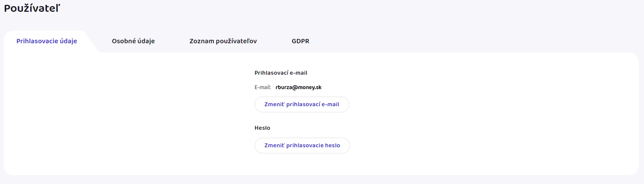Select the displayed login e-mail value
The width and height of the screenshot is (644, 184).
[298, 87]
